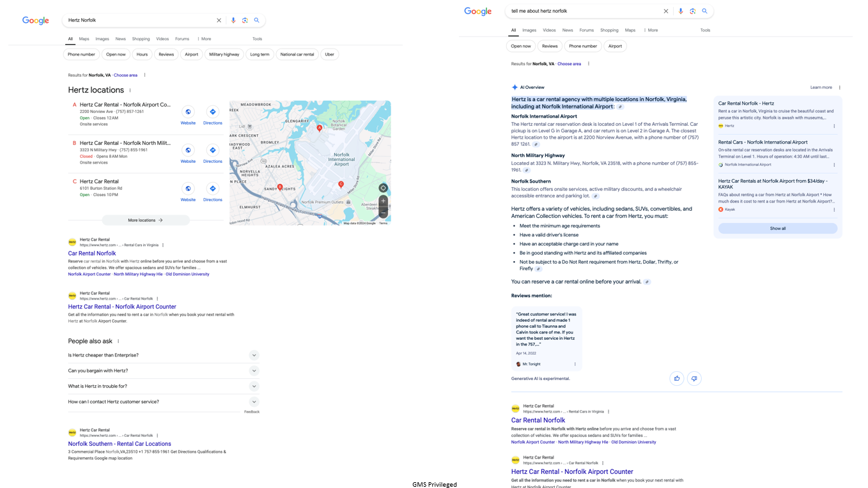Viewport: 868px width, 488px height.
Task: Clear the 'tell me about hertz norfolk' query
Action: [666, 11]
